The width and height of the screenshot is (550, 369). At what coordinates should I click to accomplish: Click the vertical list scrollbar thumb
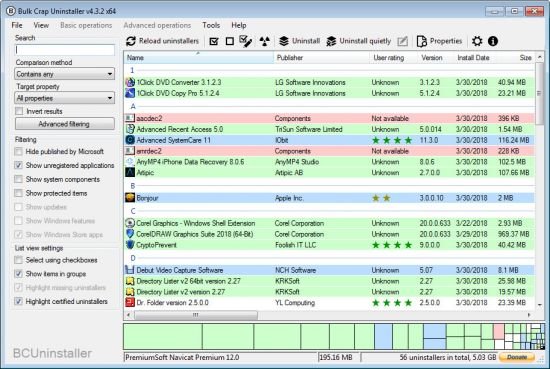point(539,93)
